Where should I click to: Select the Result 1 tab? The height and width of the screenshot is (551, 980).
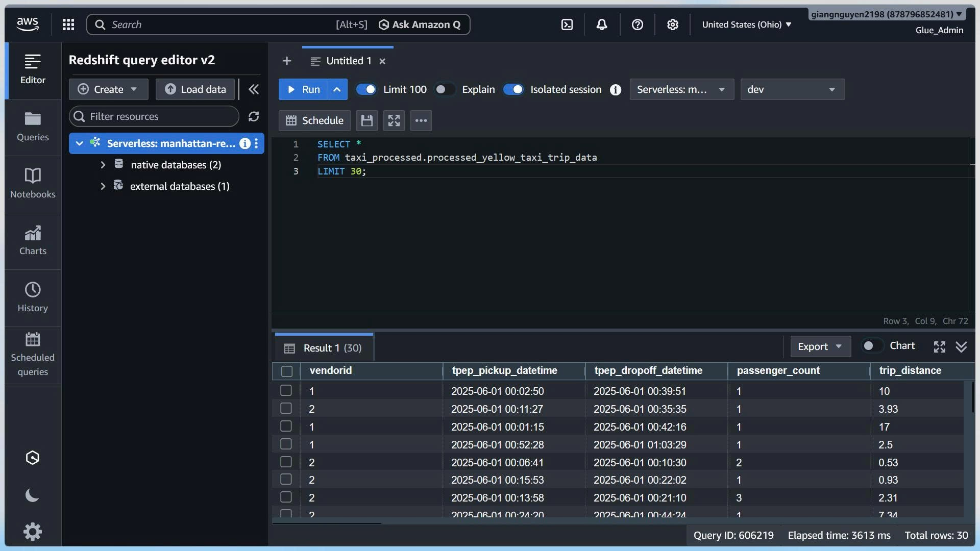[x=323, y=348]
